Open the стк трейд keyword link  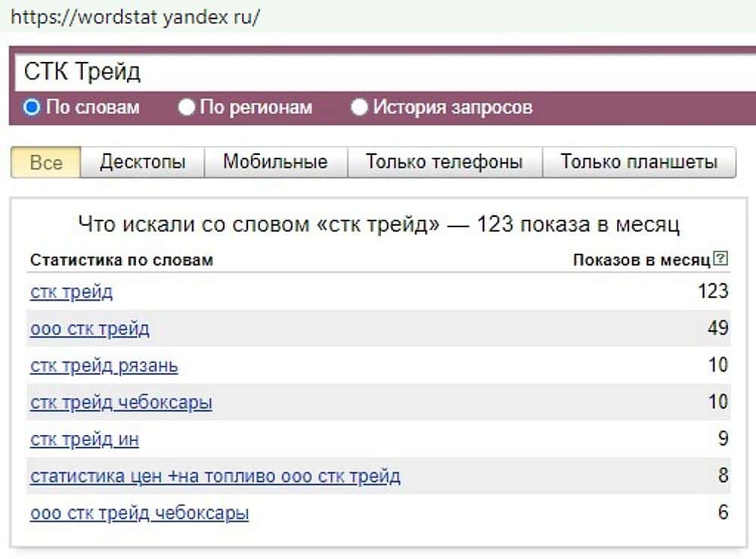(71, 292)
